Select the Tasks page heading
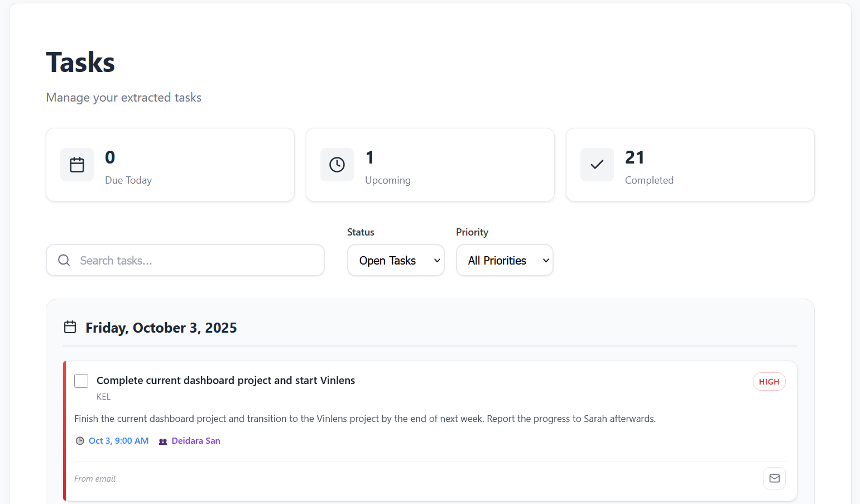This screenshot has width=860, height=504. [x=80, y=62]
